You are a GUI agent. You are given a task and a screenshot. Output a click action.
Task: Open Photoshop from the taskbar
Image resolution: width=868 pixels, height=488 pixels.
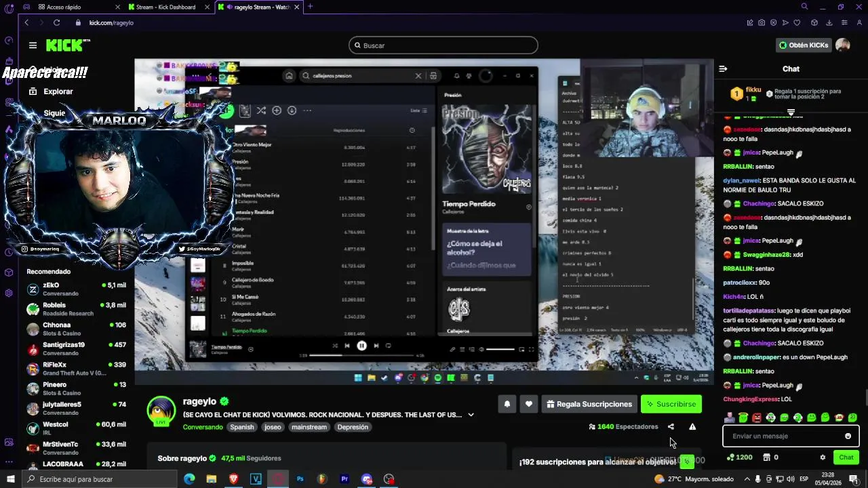300,479
